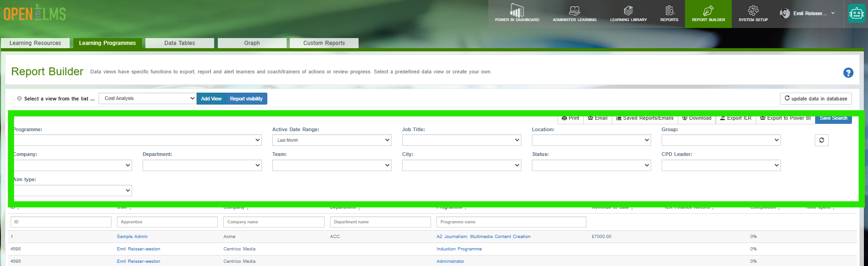
Task: Click the Apprentice filter input field
Action: click(167, 222)
